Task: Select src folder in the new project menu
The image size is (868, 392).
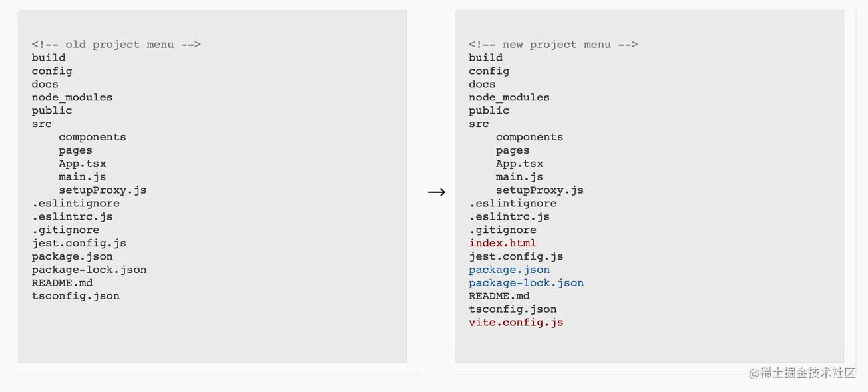Action: point(479,124)
